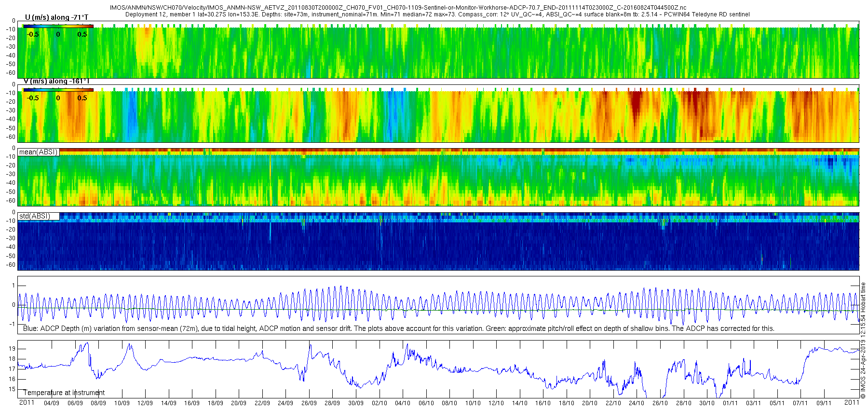Click the '16' temperature axis tick
The image size is (868, 410).
pos(12,379)
